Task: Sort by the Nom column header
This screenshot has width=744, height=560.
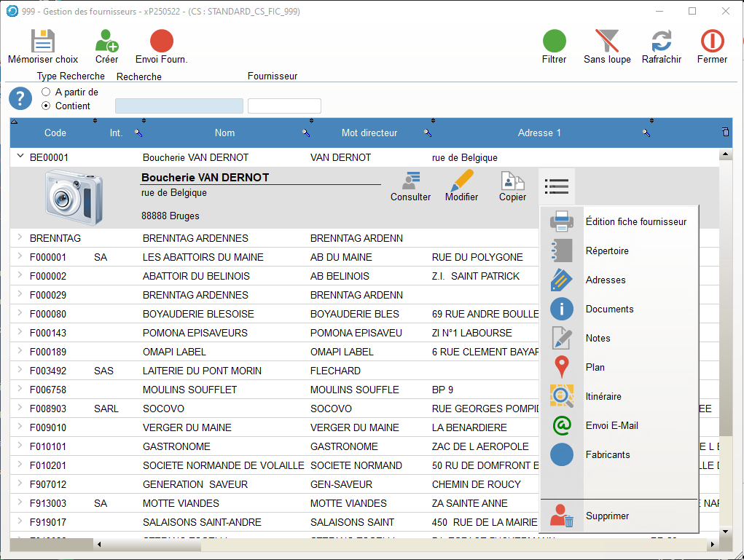Action: pyautogui.click(x=224, y=133)
